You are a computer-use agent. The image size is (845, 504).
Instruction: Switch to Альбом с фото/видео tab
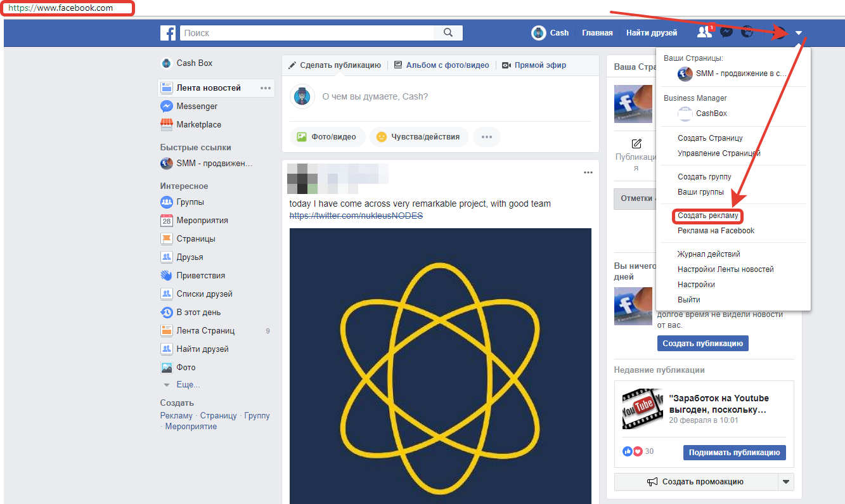442,65
